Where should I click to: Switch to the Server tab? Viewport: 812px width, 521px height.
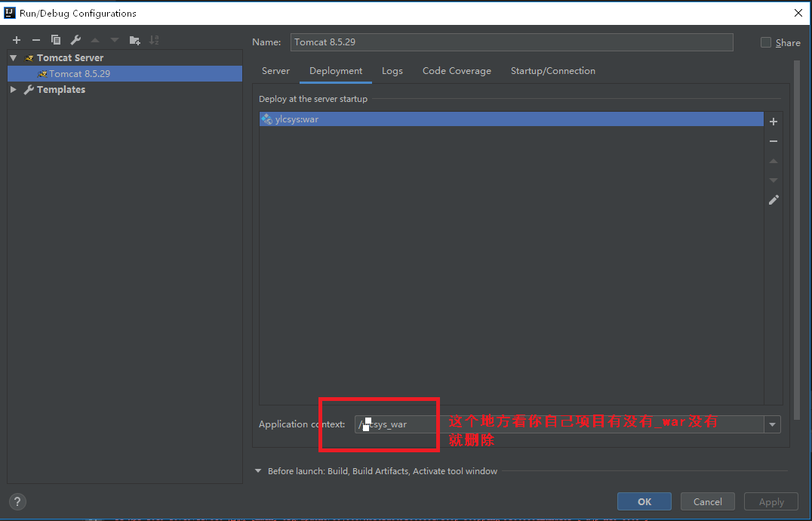click(275, 71)
